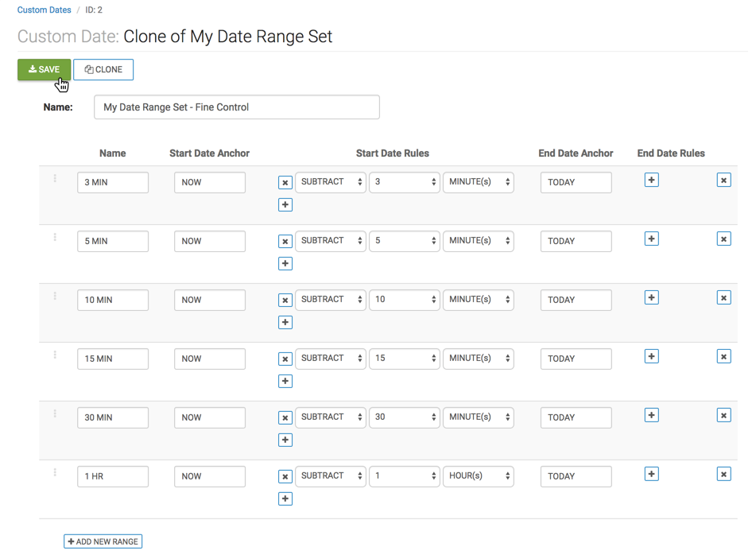Click the Clone button
Screen dimensions: 756x555
(x=103, y=70)
